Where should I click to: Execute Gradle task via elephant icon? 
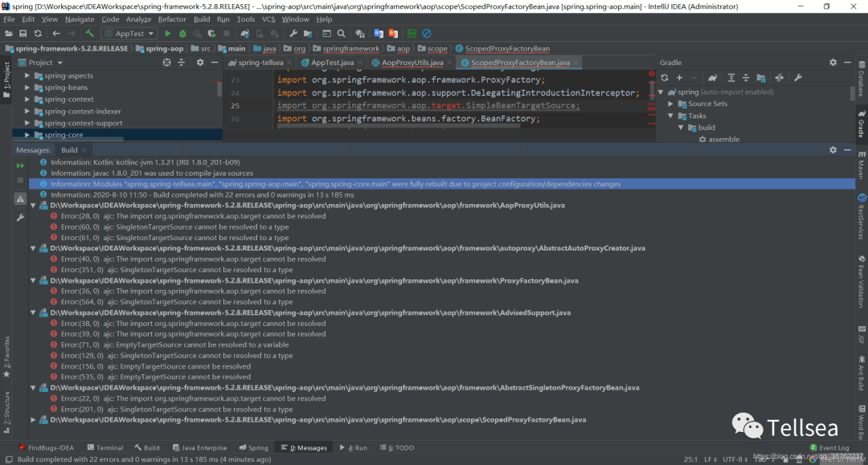(x=712, y=78)
